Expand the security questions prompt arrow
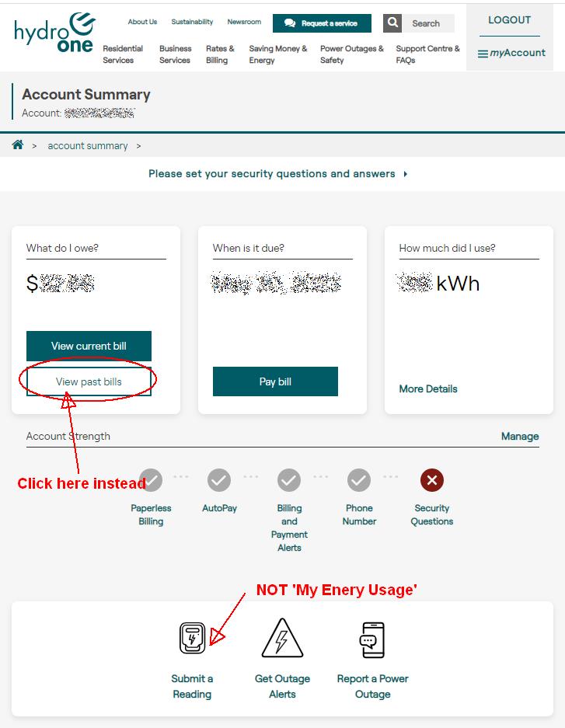Image resolution: width=565 pixels, height=728 pixels. click(406, 174)
